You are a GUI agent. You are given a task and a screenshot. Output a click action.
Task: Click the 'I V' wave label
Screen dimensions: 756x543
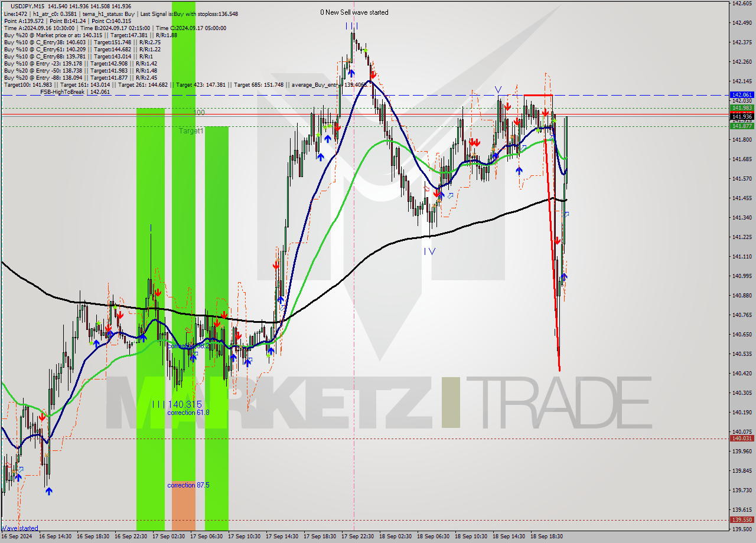point(429,251)
